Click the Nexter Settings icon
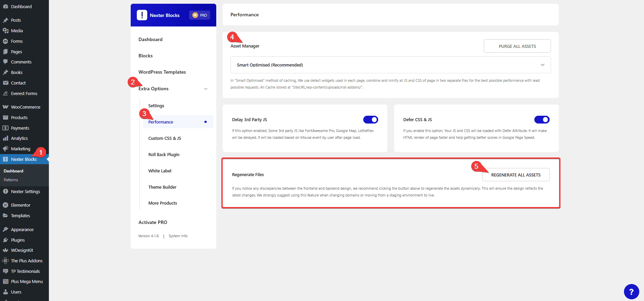644x301 pixels. tap(5, 192)
